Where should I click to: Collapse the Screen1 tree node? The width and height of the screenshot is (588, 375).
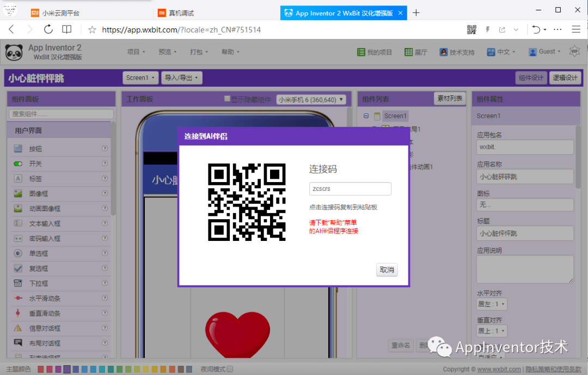point(366,116)
